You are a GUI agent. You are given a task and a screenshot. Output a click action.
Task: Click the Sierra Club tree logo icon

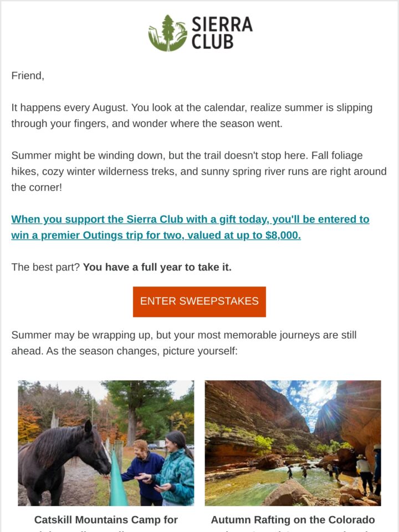[167, 33]
